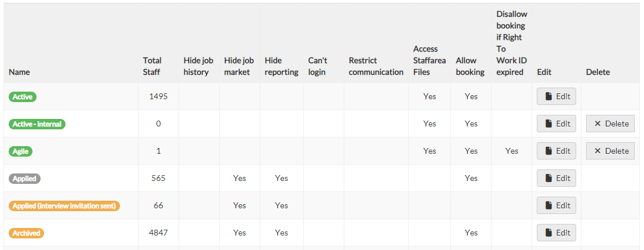
Task: Edit the Agile status
Action: (556, 151)
